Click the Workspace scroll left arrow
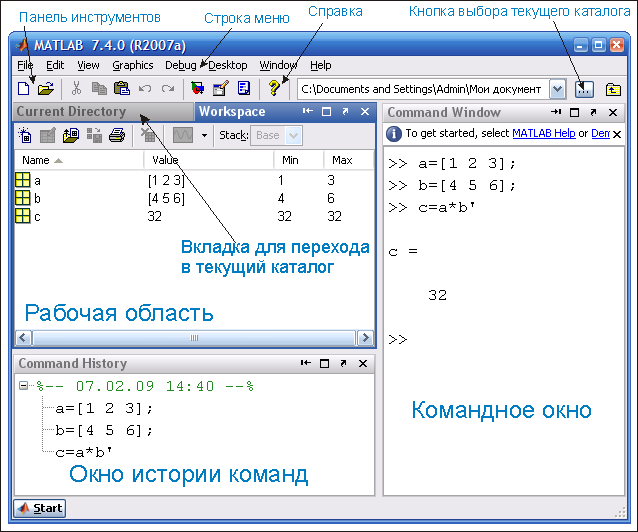638x532 pixels. [x=24, y=337]
